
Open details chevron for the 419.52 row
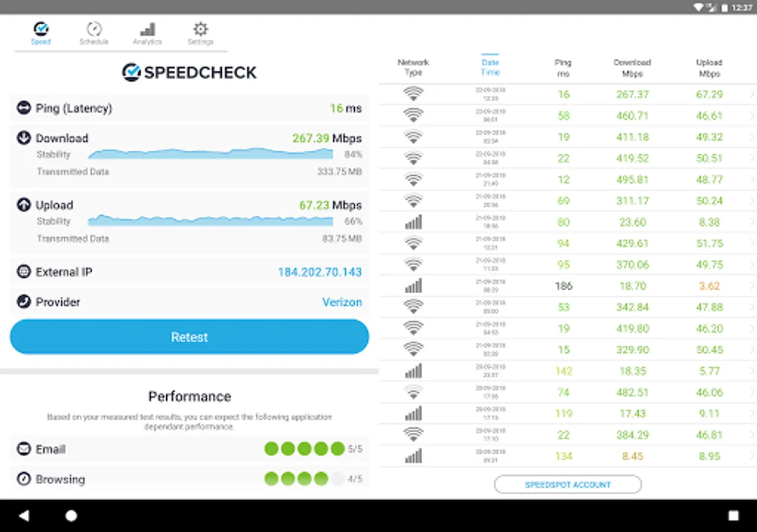[x=752, y=158]
